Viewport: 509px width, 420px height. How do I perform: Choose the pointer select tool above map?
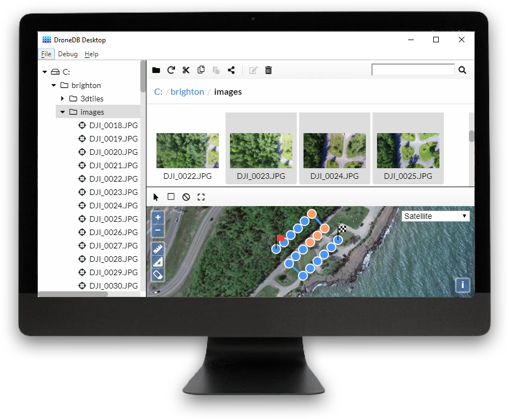pos(156,197)
